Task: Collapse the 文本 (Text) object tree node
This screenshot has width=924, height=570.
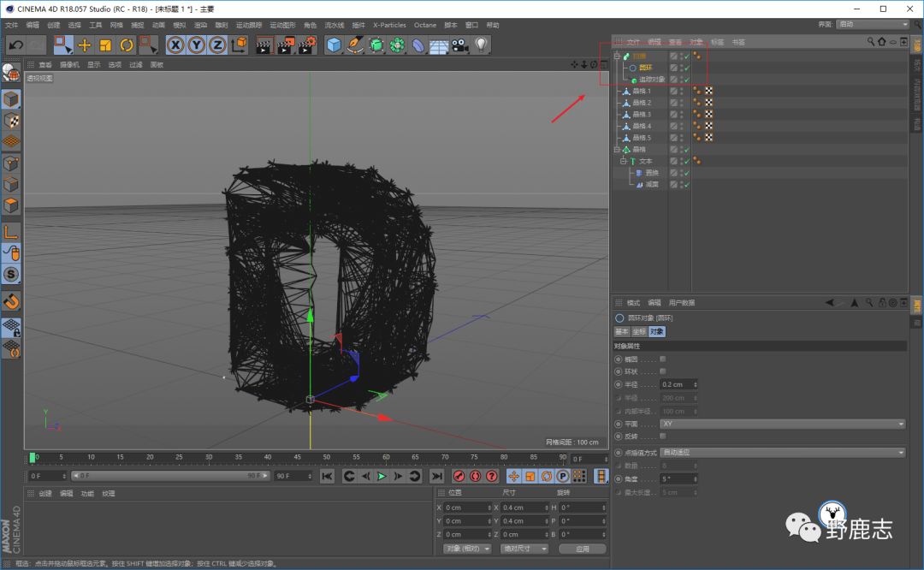Action: pyautogui.click(x=624, y=161)
